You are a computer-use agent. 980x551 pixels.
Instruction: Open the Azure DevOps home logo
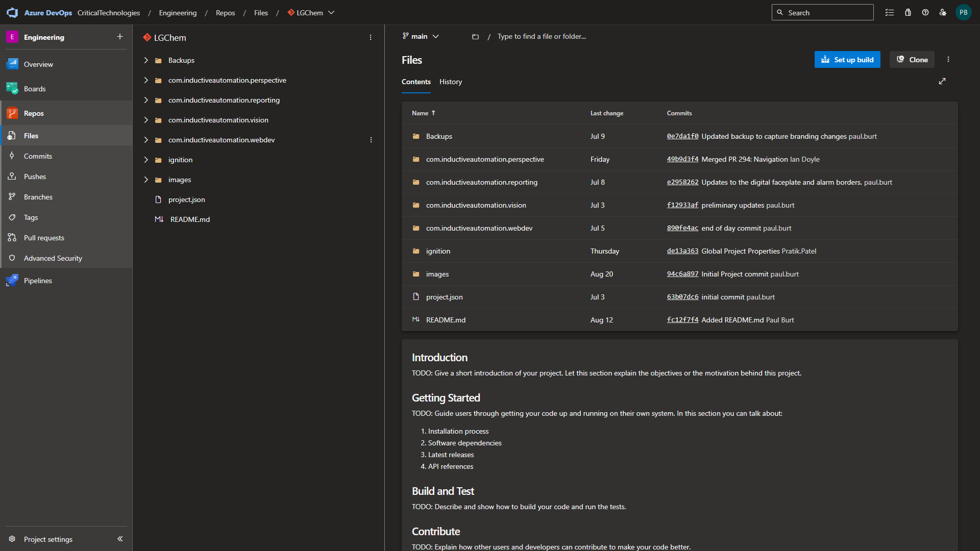pos(12,13)
